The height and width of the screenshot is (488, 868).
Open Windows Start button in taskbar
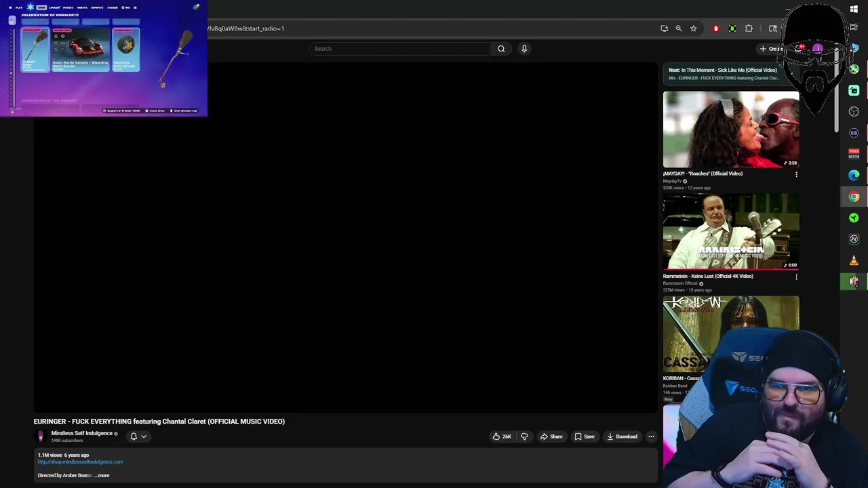click(854, 9)
